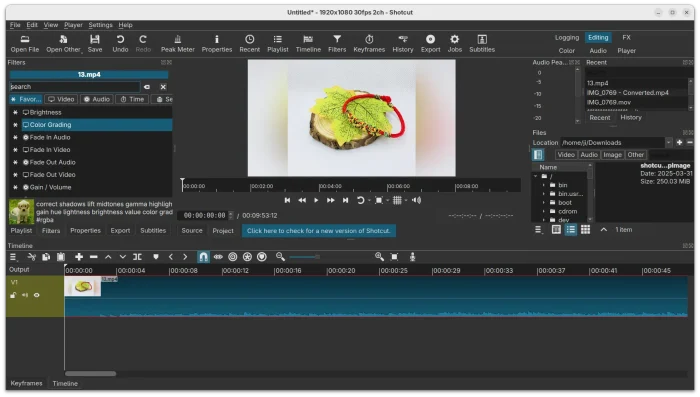Toggle timeline snapping magnet
Viewport: 700px width, 397px height.
click(203, 257)
